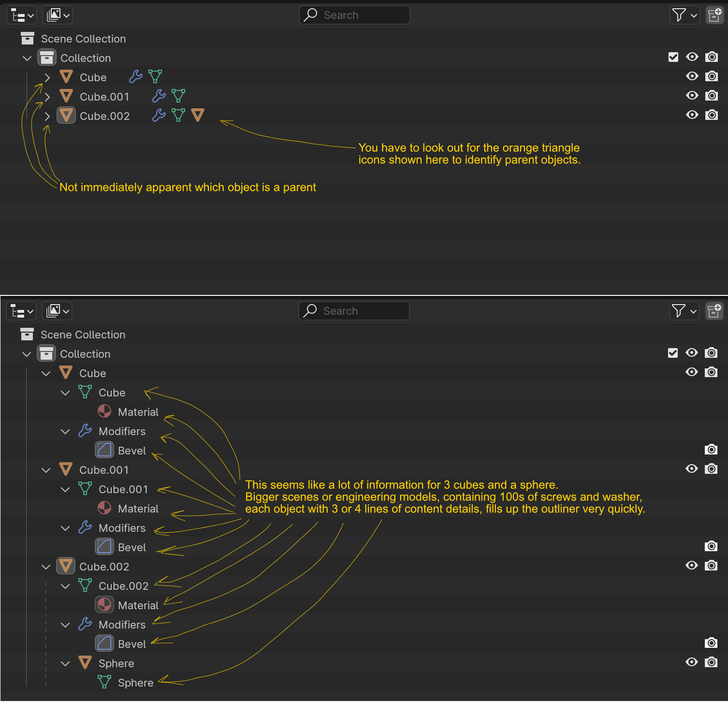This screenshot has height=702, width=728.
Task: Toggle render camera icon for Bevel under Cube.002
Action: click(711, 643)
